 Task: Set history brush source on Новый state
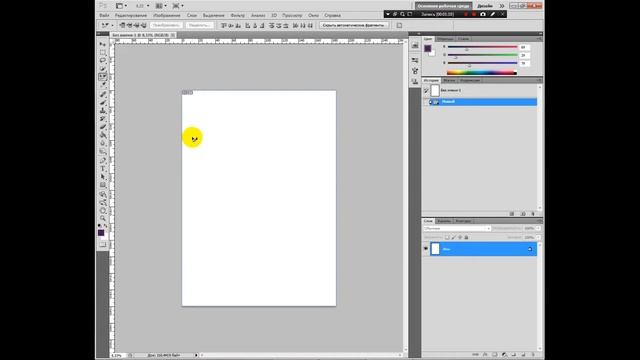pyautogui.click(x=426, y=102)
